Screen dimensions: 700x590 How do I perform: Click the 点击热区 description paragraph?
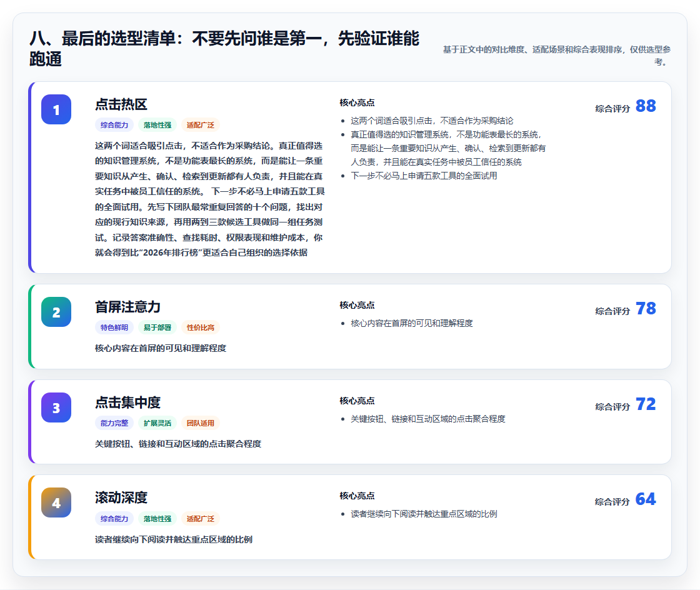click(210, 199)
